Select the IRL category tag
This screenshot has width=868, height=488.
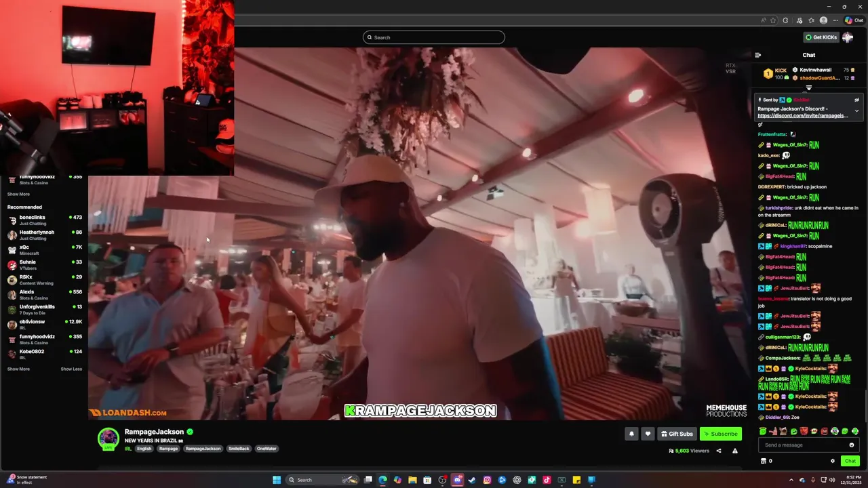pyautogui.click(x=128, y=449)
